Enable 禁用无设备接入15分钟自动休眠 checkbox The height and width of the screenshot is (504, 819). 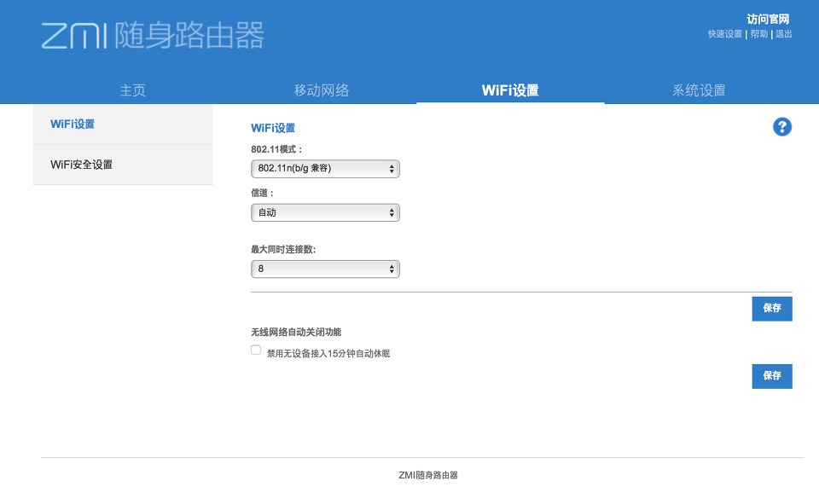coord(256,350)
